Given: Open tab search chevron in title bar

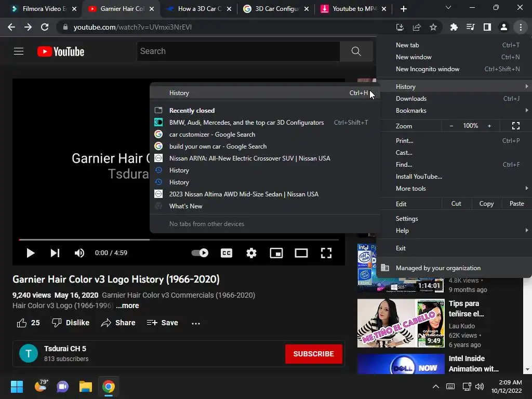Looking at the screenshot, I should pyautogui.click(x=448, y=7).
